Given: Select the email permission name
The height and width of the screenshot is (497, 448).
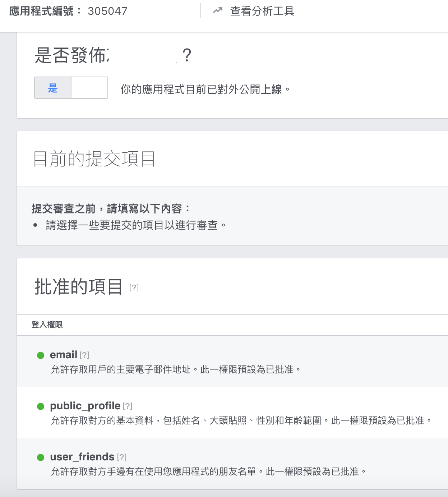Looking at the screenshot, I should tap(64, 355).
